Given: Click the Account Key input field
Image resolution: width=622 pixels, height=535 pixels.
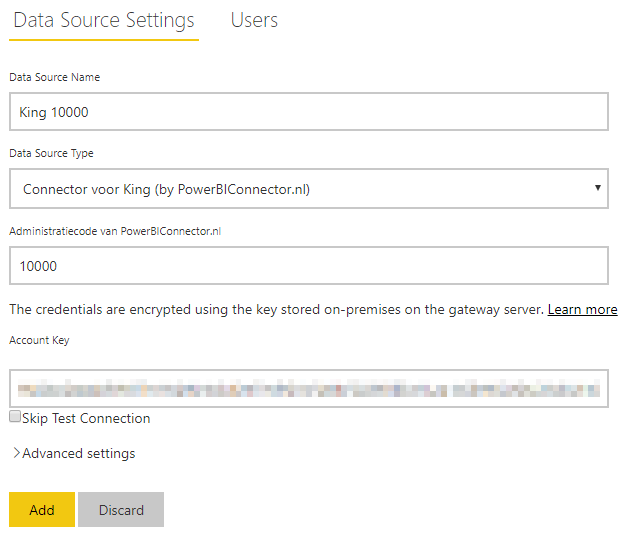Looking at the screenshot, I should pyautogui.click(x=309, y=388).
